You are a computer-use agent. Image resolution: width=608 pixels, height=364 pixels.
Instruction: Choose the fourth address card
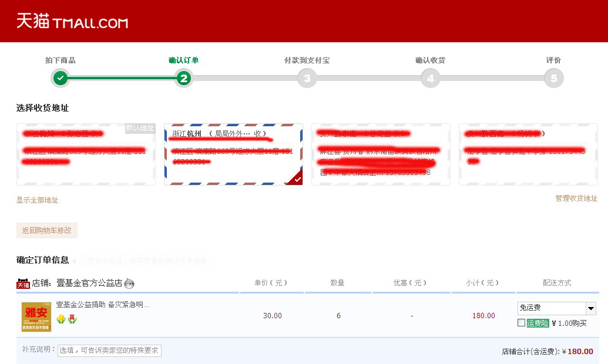(528, 154)
